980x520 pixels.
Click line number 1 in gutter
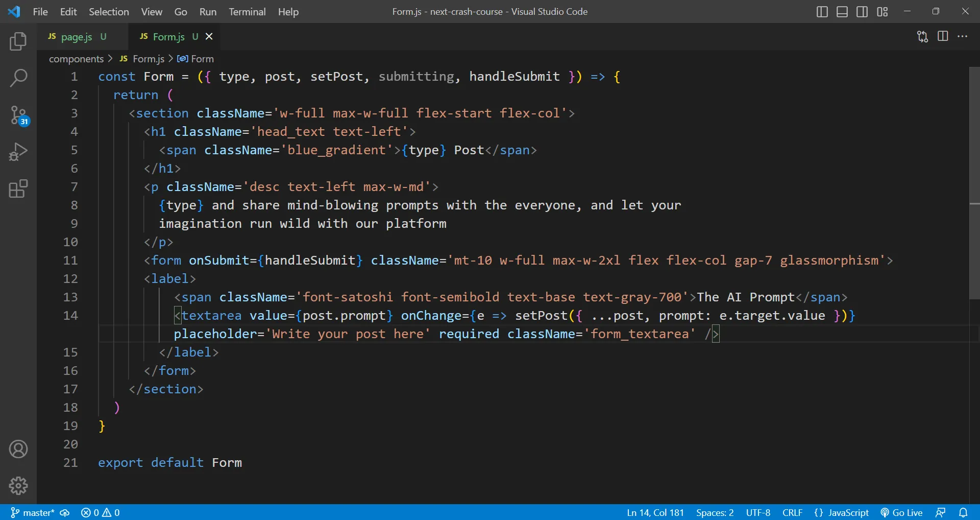click(75, 77)
